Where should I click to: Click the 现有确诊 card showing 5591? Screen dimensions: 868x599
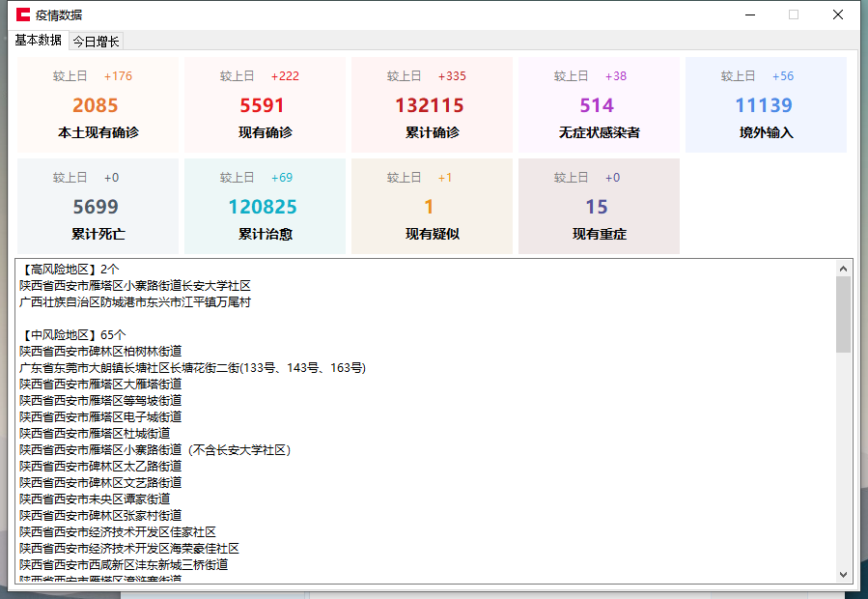tap(265, 104)
